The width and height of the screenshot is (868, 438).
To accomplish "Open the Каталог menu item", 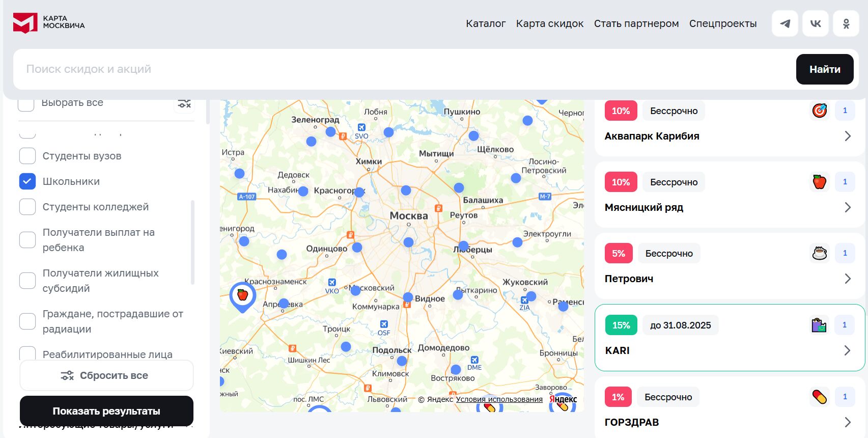I will [x=486, y=23].
